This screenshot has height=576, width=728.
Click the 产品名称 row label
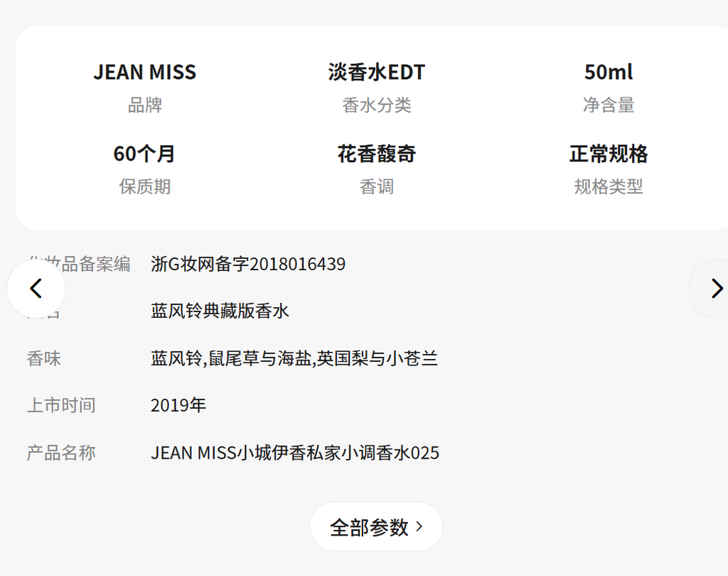tap(61, 453)
